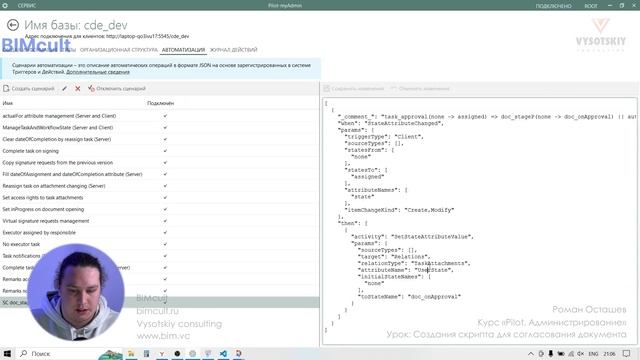
Task: Select No executor task row
Action: click(x=160, y=244)
